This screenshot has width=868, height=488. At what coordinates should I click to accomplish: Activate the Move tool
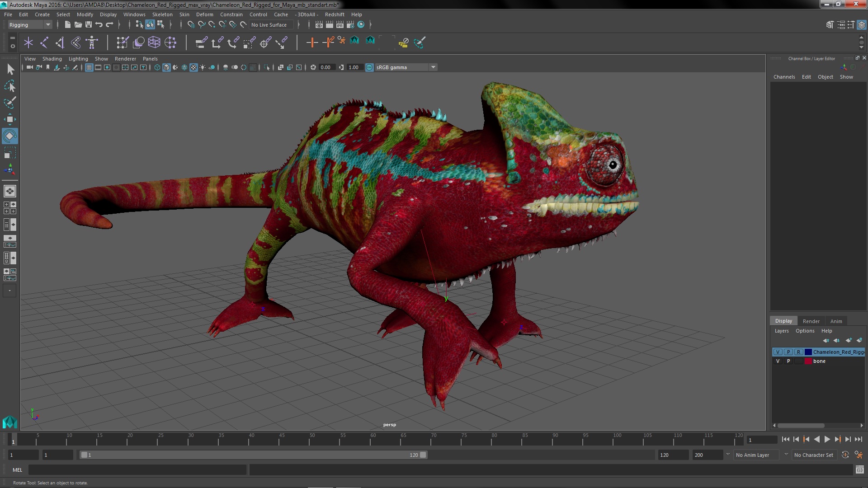pos(10,119)
